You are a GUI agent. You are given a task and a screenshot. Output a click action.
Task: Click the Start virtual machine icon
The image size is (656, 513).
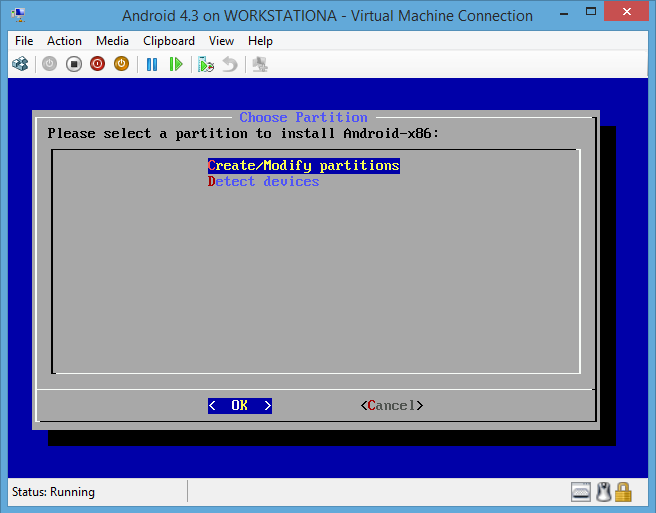pos(49,64)
